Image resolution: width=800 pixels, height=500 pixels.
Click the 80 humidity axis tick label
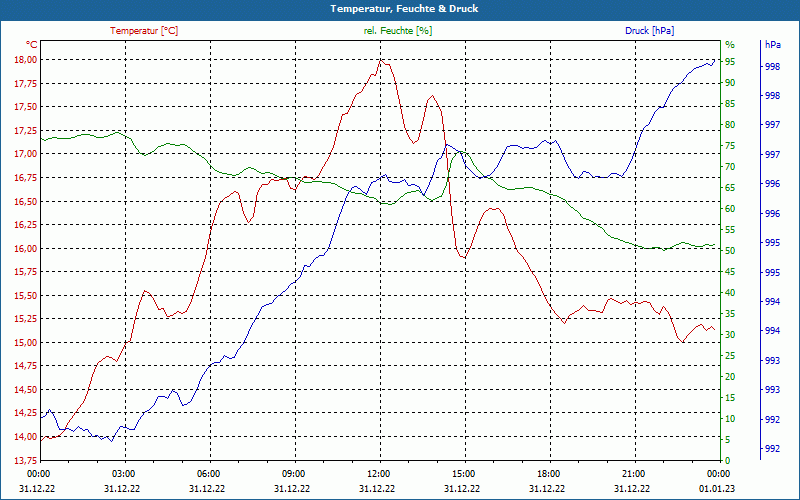(x=731, y=124)
